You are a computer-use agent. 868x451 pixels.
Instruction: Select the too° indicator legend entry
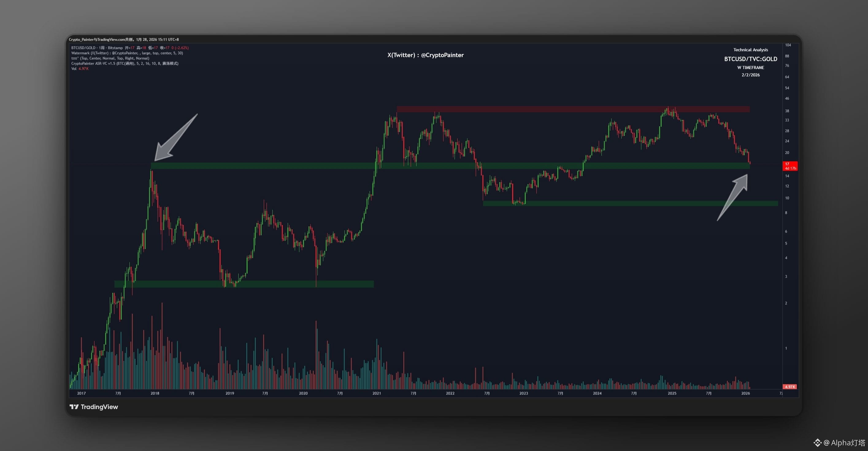click(x=110, y=58)
